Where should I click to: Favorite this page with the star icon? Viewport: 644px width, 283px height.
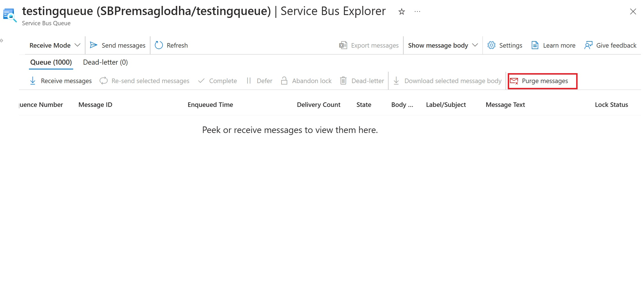(401, 12)
